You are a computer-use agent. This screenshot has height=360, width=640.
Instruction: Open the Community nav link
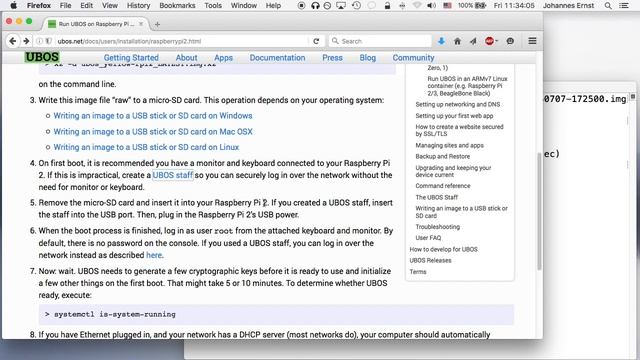pos(413,58)
